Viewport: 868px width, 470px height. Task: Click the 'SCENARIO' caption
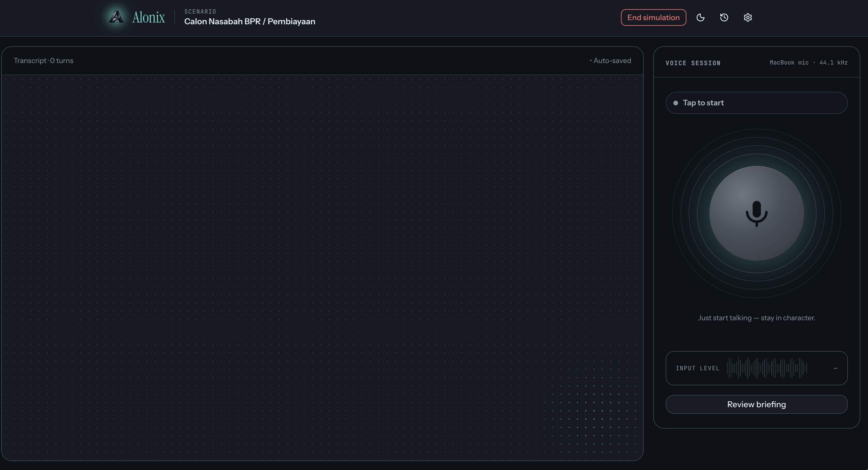click(x=200, y=12)
